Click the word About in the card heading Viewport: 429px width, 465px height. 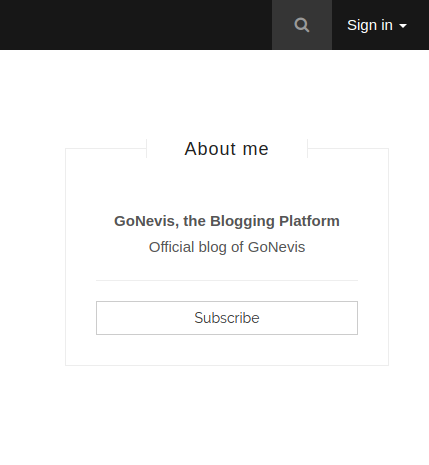211,149
